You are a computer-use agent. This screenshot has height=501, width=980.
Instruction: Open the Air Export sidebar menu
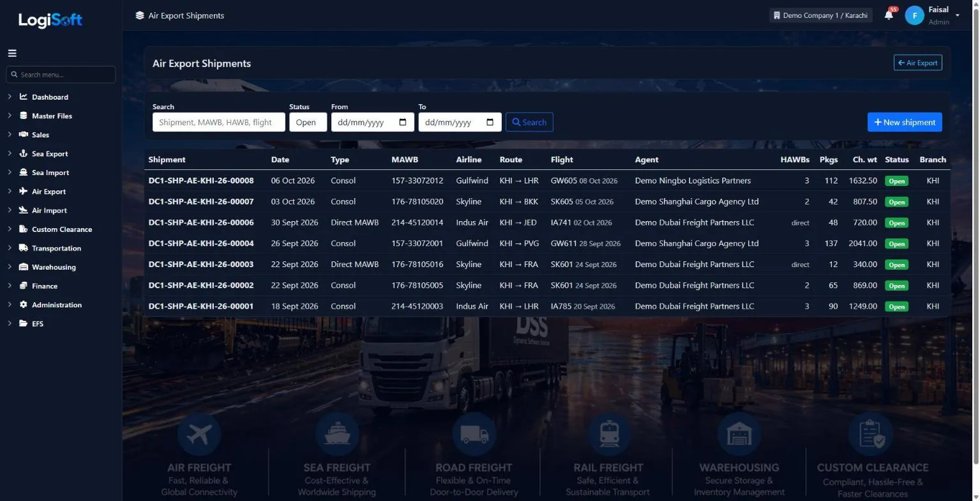click(49, 192)
